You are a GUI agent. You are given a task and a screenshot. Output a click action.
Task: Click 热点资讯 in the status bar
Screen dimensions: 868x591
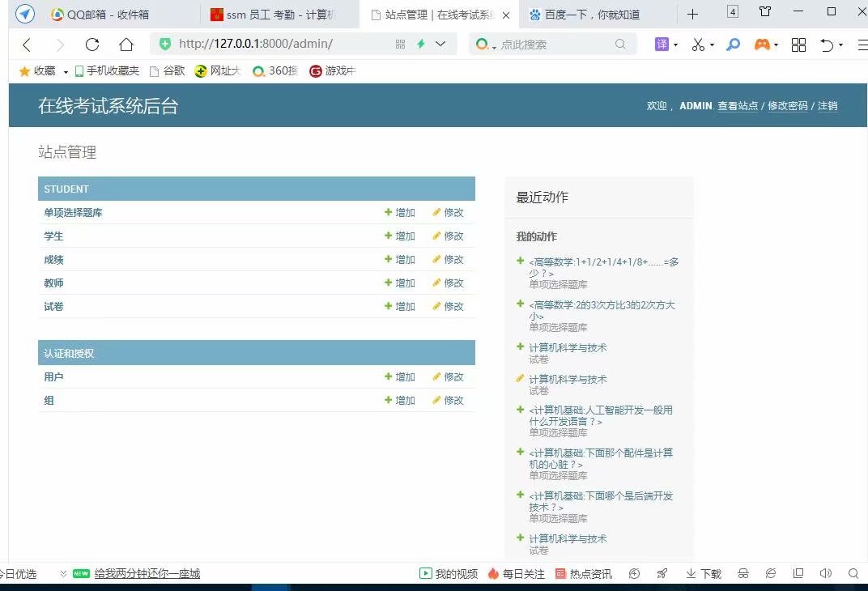click(584, 574)
